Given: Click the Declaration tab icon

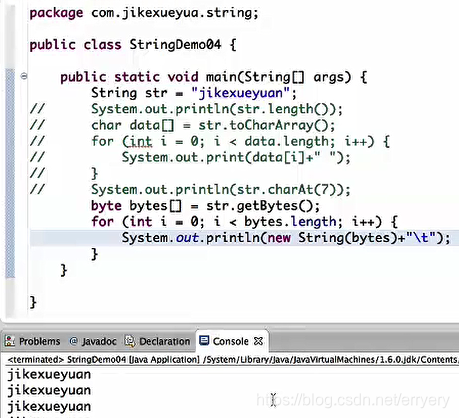Looking at the screenshot, I should (130, 341).
